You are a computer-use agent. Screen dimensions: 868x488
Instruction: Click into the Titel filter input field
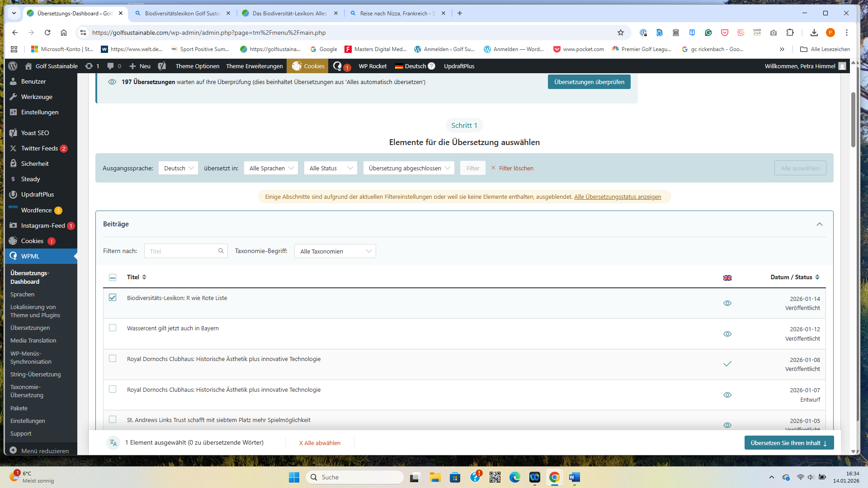181,251
